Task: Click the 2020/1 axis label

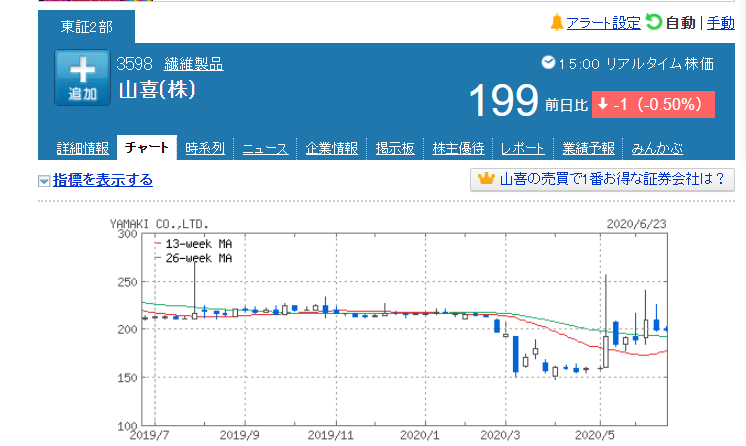Action: [x=420, y=435]
